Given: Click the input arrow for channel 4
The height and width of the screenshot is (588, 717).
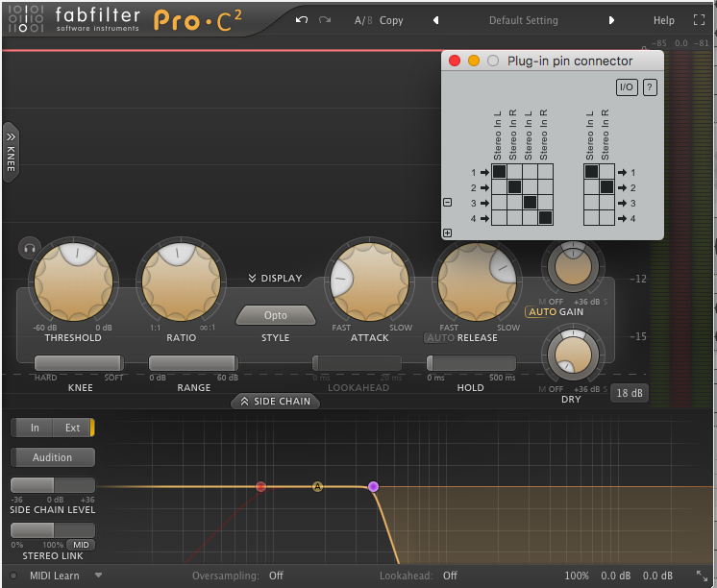Looking at the screenshot, I should [x=484, y=218].
